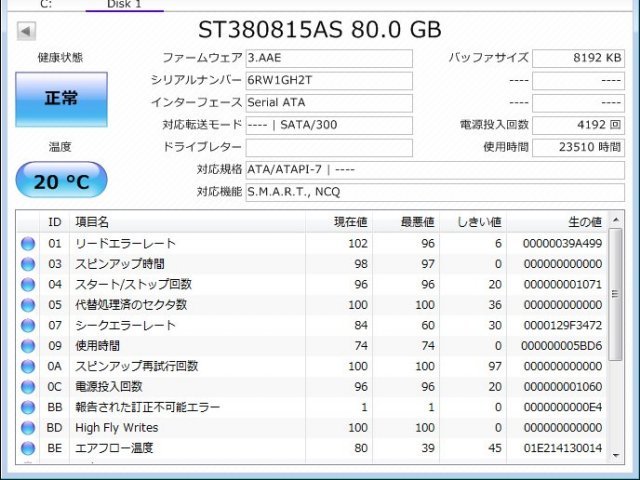The width and height of the screenshot is (640, 480).
Task: Select the シークエラーレート row name
Action: click(125, 325)
